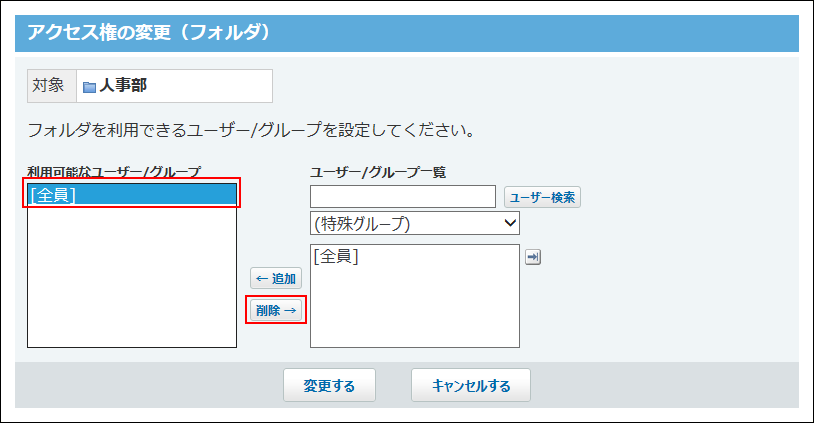Click the キャンセルする button

pyautogui.click(x=471, y=385)
